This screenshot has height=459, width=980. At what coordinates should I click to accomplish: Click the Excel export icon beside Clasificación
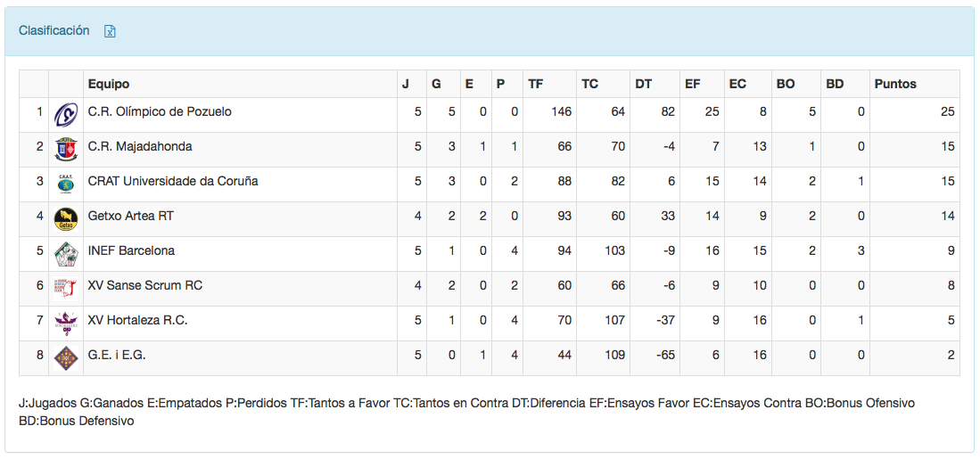click(x=111, y=31)
